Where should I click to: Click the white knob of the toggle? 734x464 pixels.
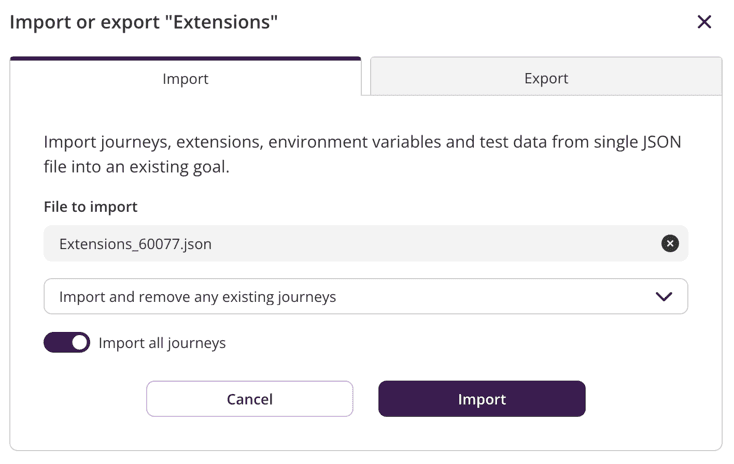click(79, 343)
